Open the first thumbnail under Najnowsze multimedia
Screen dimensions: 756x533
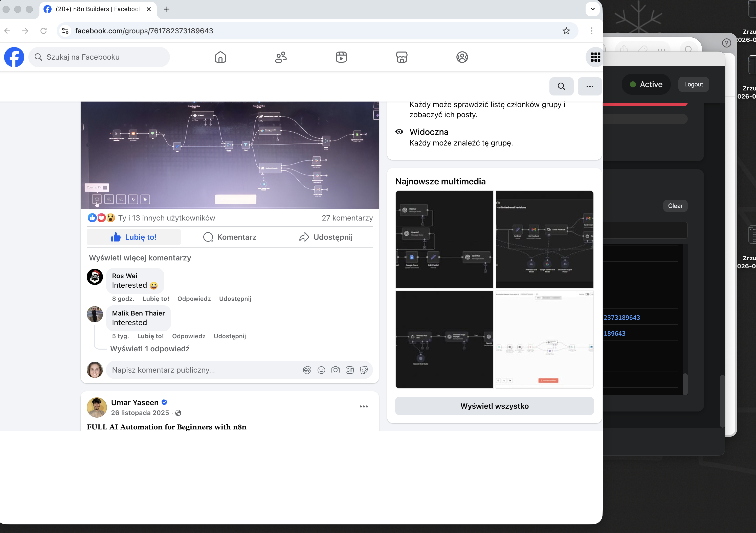click(444, 239)
